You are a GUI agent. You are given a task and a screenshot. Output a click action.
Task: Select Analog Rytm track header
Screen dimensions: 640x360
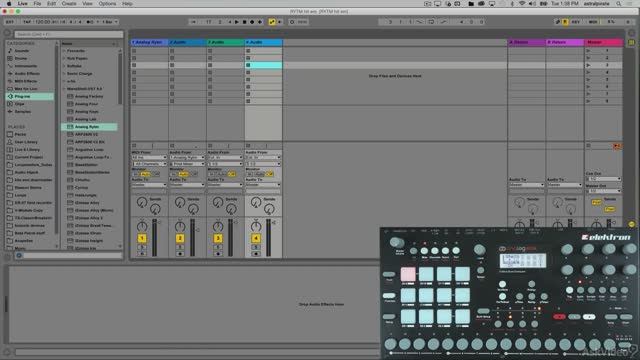point(149,42)
